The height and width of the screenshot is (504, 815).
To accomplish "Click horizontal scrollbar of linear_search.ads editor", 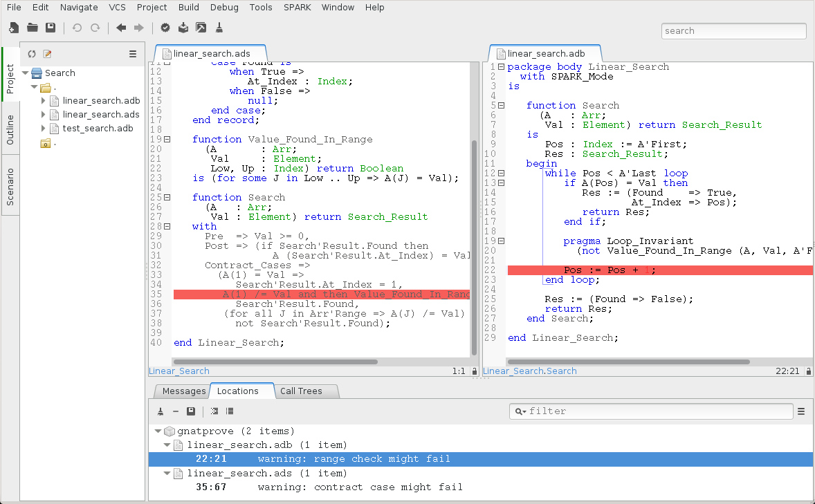I will (275, 362).
